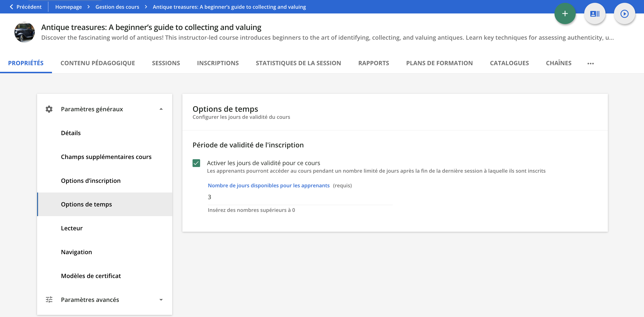Click the Gestion des cours breadcrumb
The height and width of the screenshot is (317, 644).
pyautogui.click(x=117, y=7)
